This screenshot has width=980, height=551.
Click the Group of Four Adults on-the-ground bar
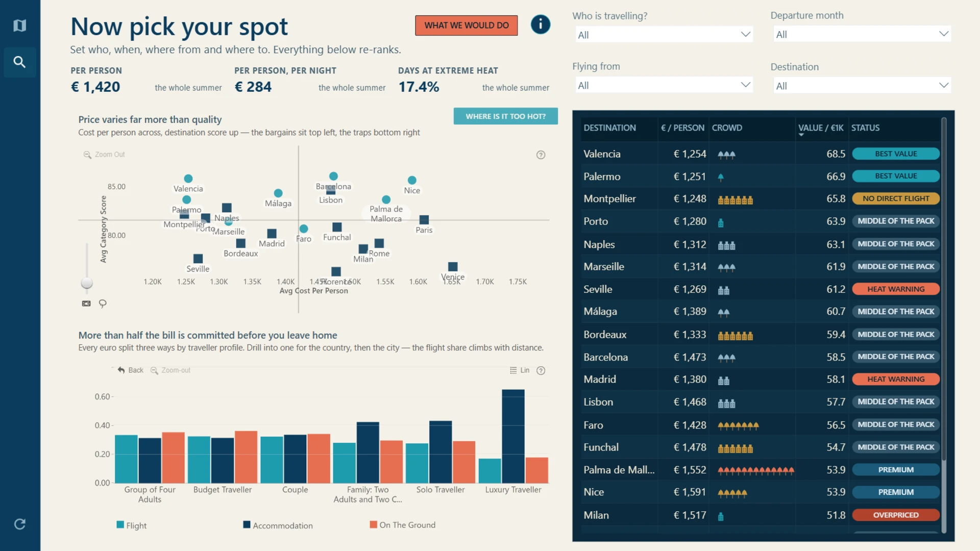(x=174, y=458)
